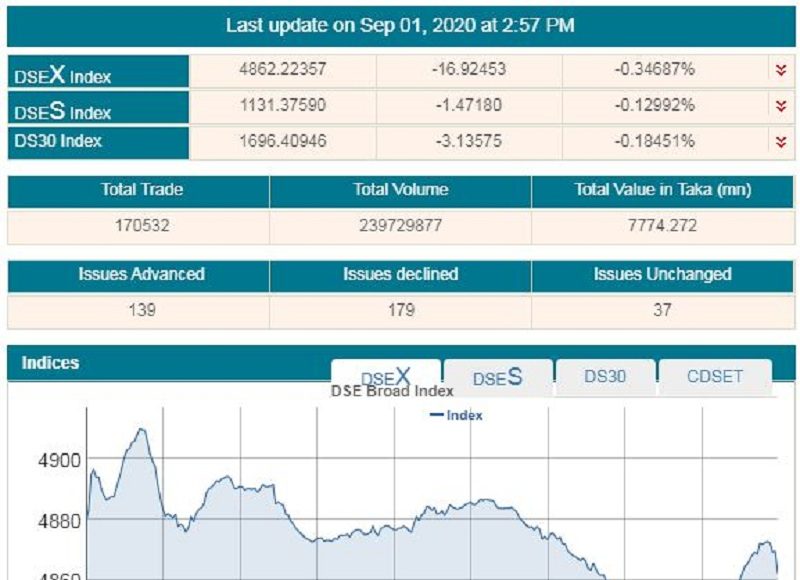Screen dimensions: 800x580
Task: Click the DSEX value 4862.22357
Action: 284,69
